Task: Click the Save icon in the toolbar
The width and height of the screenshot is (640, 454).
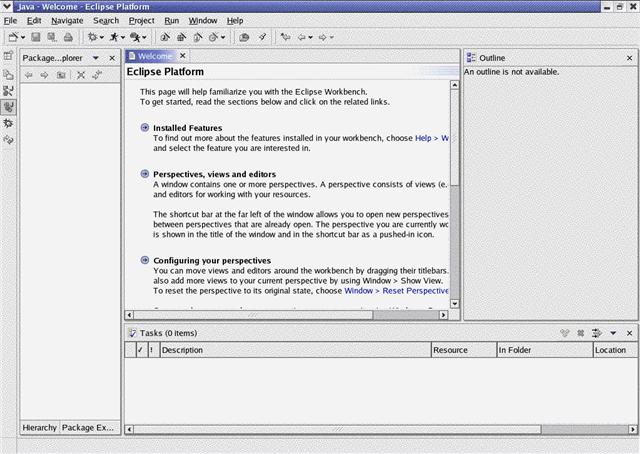Action: [36, 37]
